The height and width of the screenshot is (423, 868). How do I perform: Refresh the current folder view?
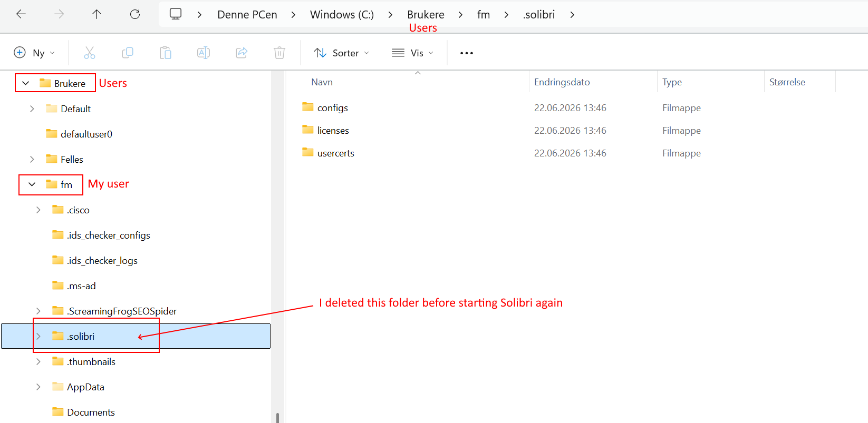(x=135, y=14)
